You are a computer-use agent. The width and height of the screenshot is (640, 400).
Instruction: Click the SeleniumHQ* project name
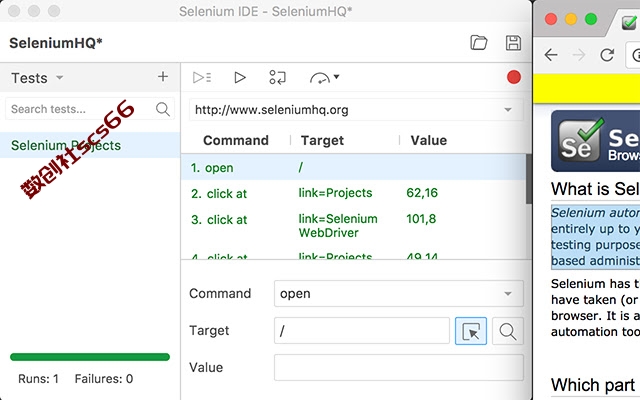pyautogui.click(x=56, y=43)
